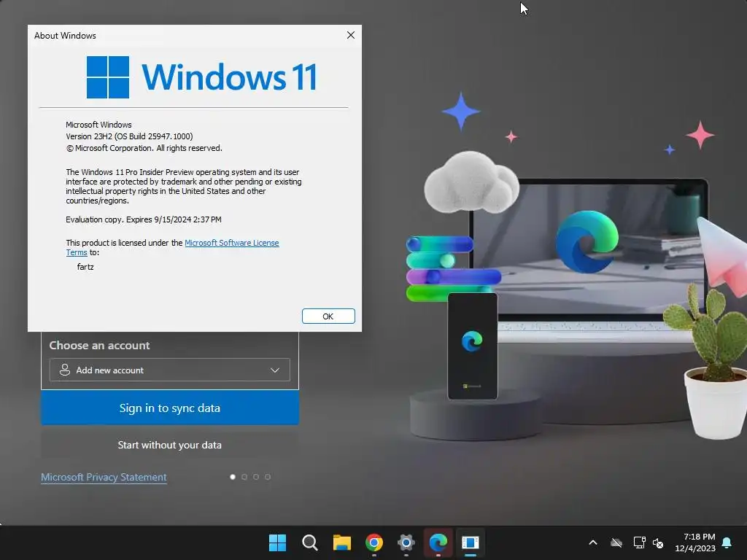The height and width of the screenshot is (560, 747).
Task: Open the Terms link in About Windows
Action: [76, 252]
